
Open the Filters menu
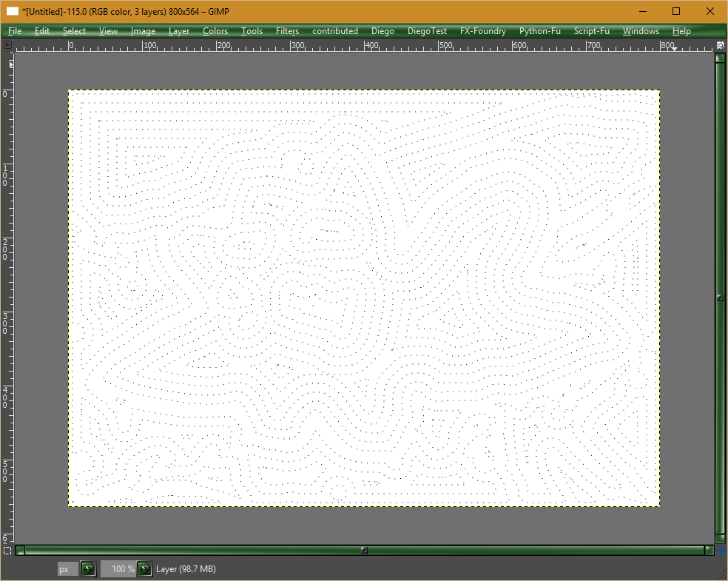287,31
